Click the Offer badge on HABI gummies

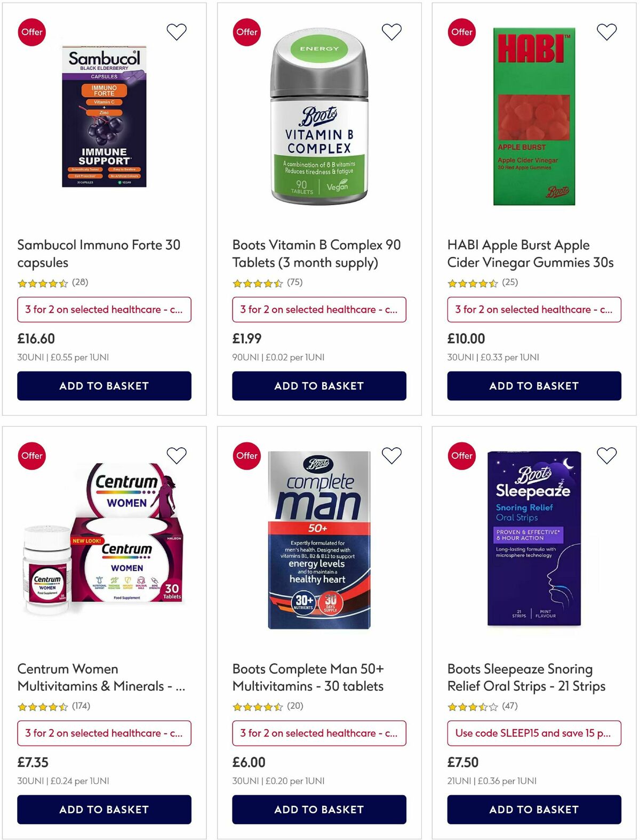click(x=462, y=32)
